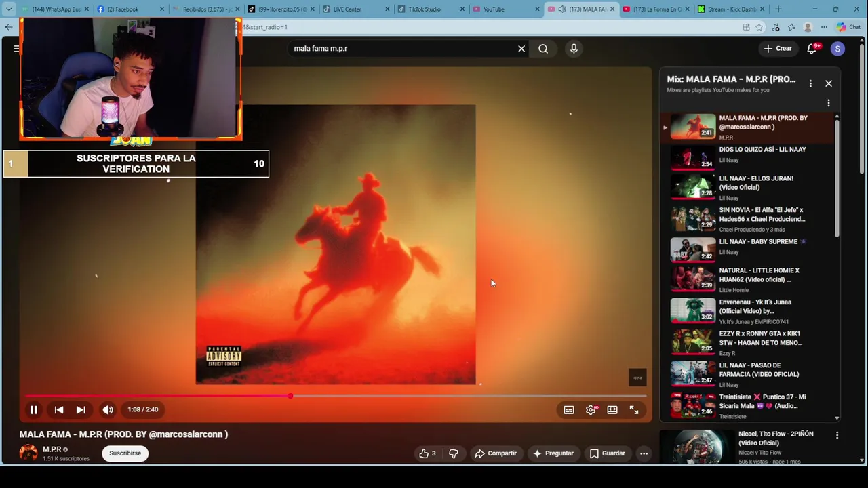Like the video
This screenshot has height=488, width=868.
pyautogui.click(x=427, y=453)
